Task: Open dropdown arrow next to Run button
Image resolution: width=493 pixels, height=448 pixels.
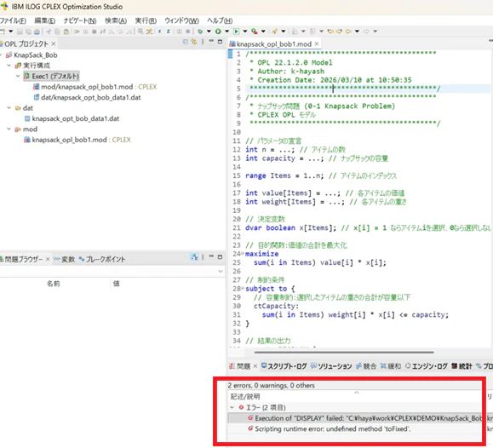Action: coord(226,32)
